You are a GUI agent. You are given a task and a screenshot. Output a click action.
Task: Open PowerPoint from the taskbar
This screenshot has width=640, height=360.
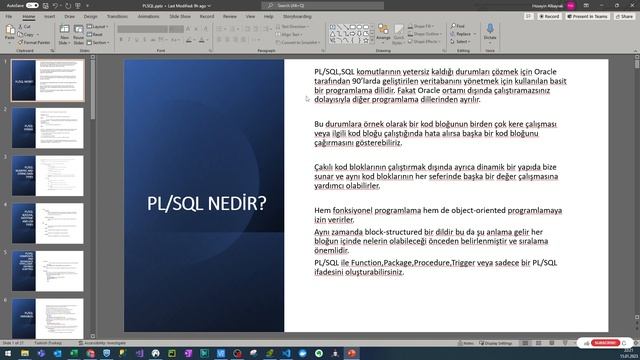pyautogui.click(x=351, y=353)
